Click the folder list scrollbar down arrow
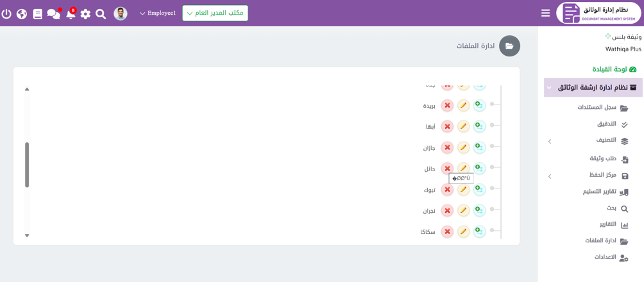The image size is (644, 282). pos(27,236)
